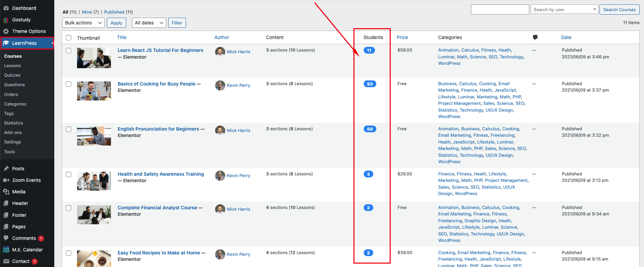The width and height of the screenshot is (644, 267).
Task: Click the course search input field
Action: click(500, 9)
